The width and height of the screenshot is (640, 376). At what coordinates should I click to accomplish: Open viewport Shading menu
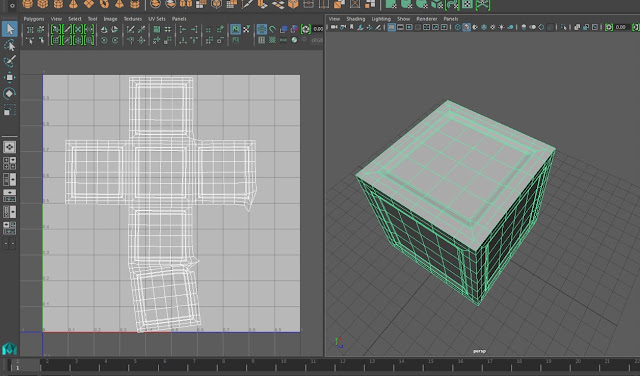coord(356,19)
